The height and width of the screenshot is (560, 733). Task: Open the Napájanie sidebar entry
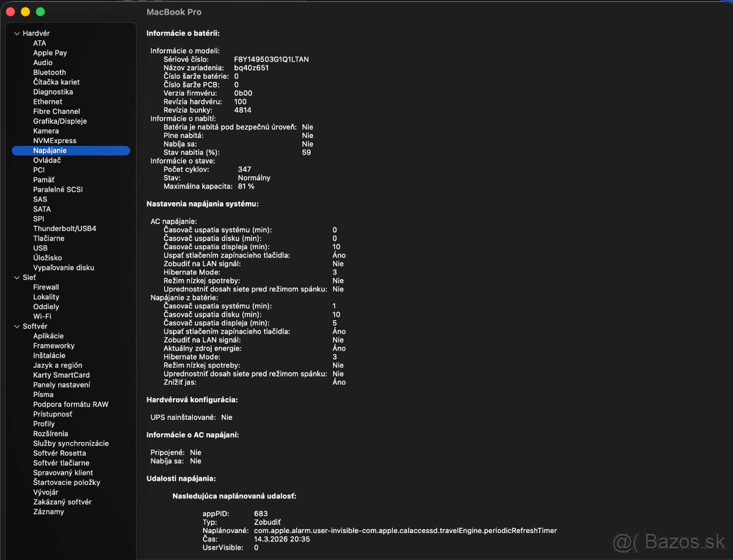[50, 150]
